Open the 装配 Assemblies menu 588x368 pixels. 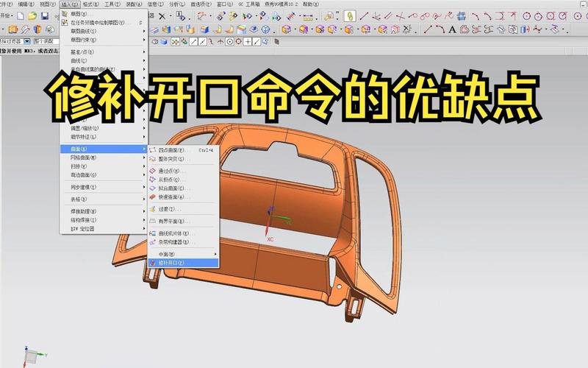134,4
